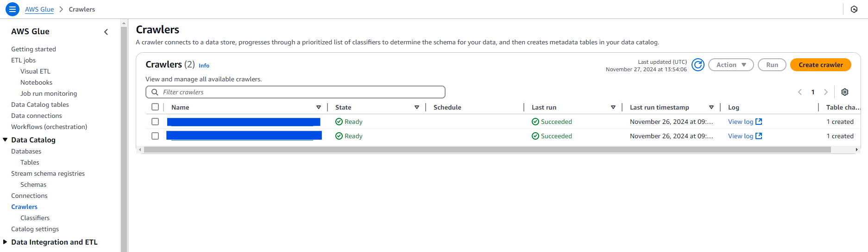Click page number 1 in pagination

pos(813,92)
